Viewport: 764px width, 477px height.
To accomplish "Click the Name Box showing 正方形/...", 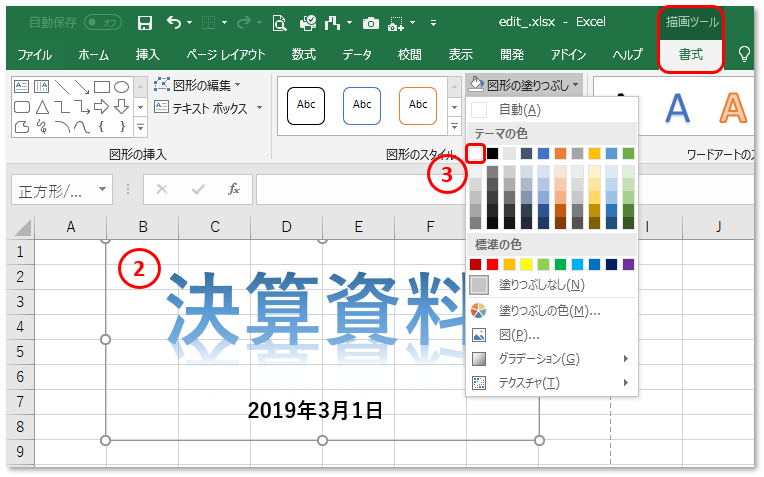I will 62,189.
